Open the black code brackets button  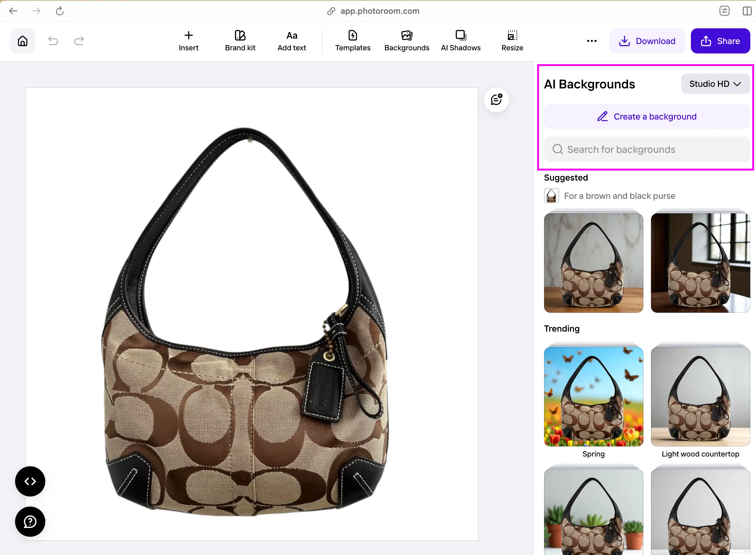pos(30,481)
